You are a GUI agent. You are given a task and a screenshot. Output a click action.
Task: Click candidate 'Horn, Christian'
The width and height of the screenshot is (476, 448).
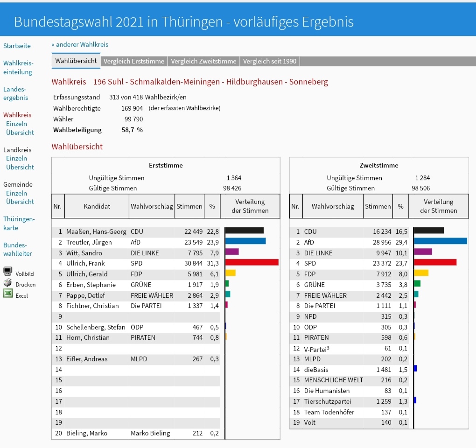coord(88,338)
